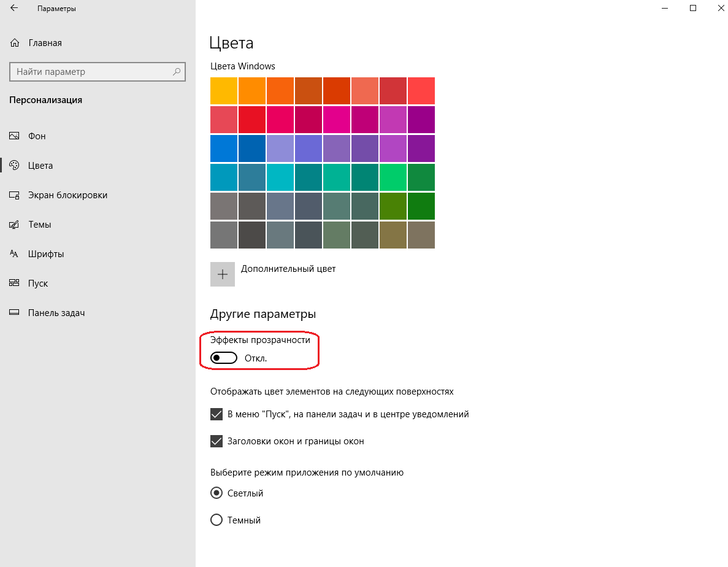Click the lock screen icon for Экран блокировки

point(14,195)
